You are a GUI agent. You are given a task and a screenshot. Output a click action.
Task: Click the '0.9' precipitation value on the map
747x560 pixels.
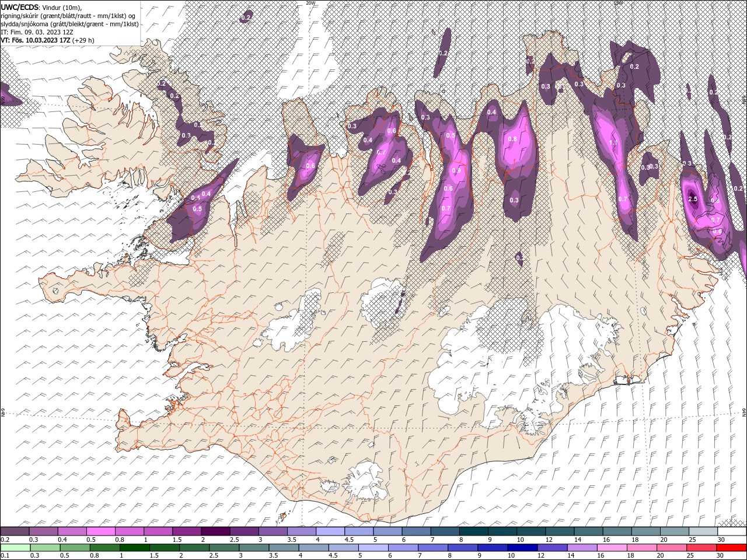(x=456, y=170)
